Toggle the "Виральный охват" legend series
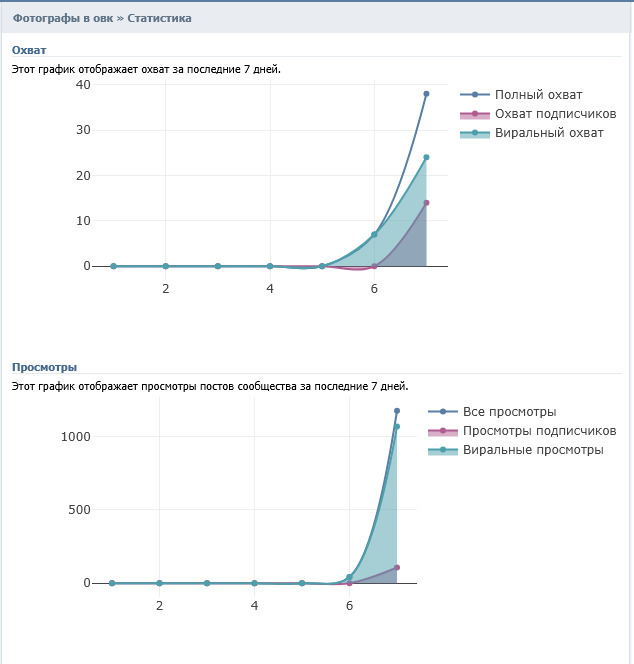The height and width of the screenshot is (664, 634). pos(549,133)
